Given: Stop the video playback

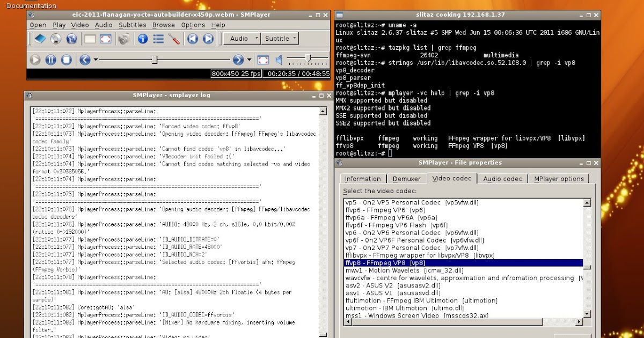Looking at the screenshot, I should tap(67, 60).
